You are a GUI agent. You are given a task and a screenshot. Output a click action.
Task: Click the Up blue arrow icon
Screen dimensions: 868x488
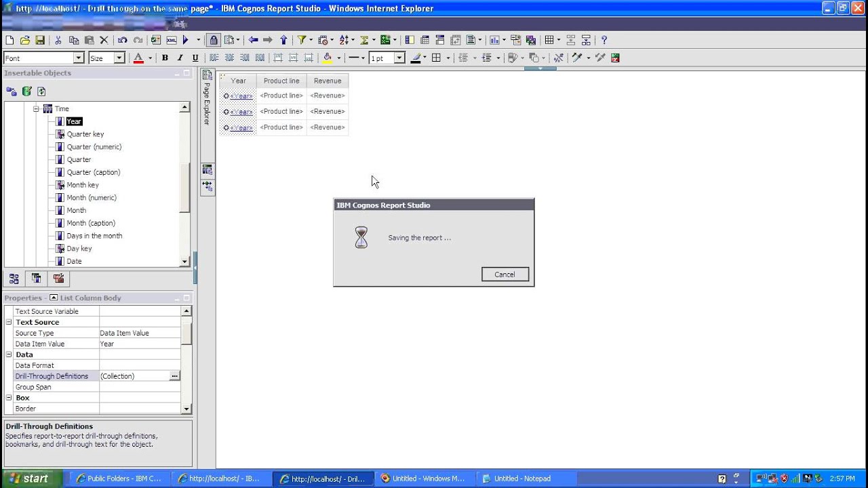[x=283, y=40]
